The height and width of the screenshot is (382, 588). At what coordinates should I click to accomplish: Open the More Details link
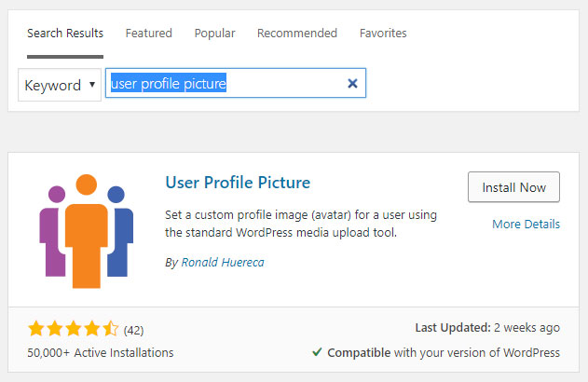526,225
